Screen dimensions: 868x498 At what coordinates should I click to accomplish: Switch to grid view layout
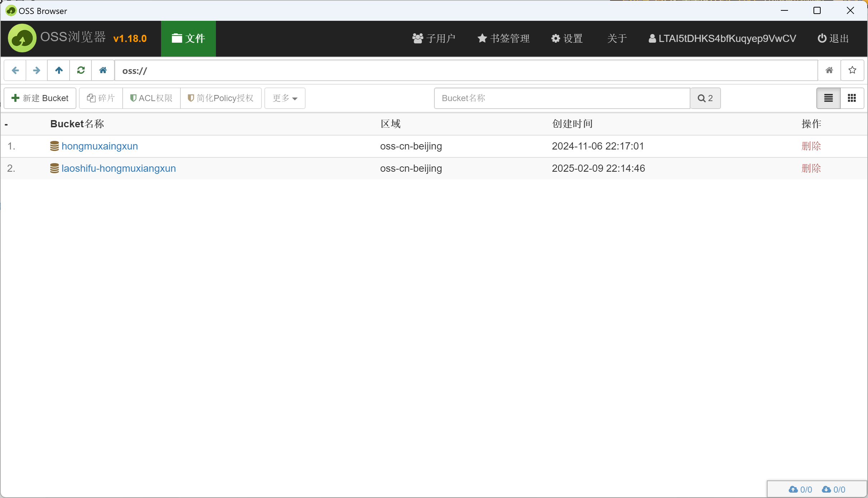tap(852, 98)
